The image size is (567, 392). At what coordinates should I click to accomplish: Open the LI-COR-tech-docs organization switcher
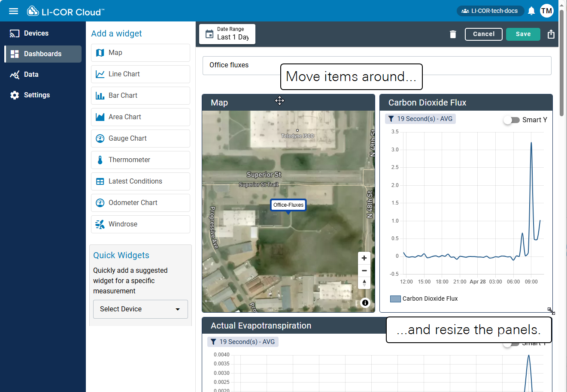tap(490, 11)
